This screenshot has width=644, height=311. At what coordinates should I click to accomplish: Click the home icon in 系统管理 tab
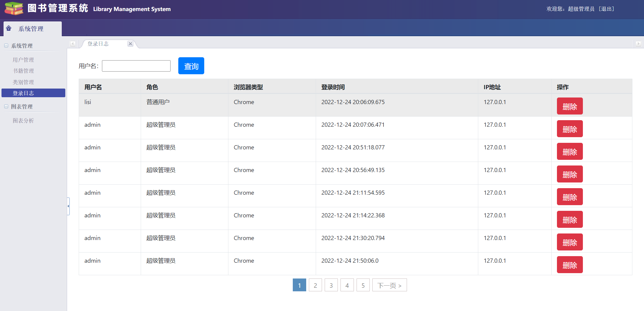click(x=9, y=28)
